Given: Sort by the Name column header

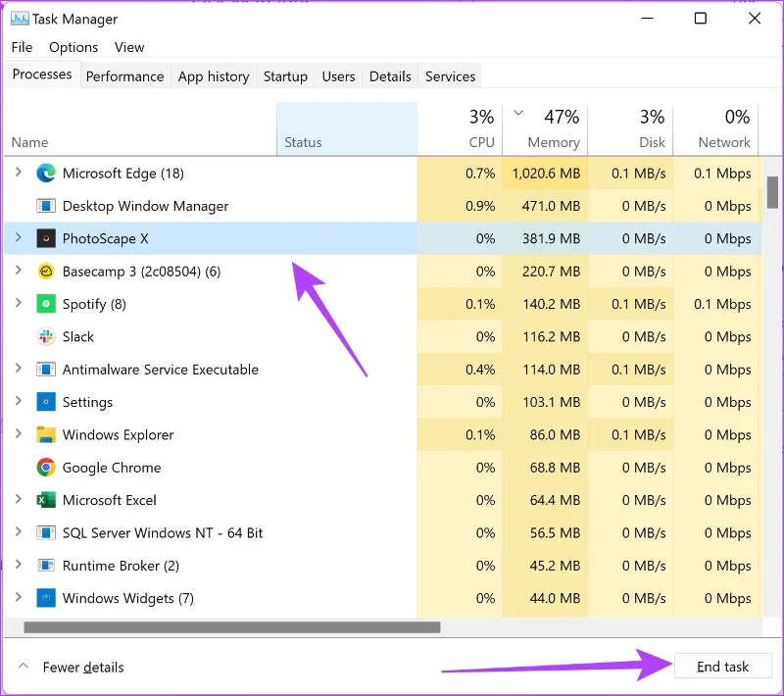Looking at the screenshot, I should coord(140,129).
